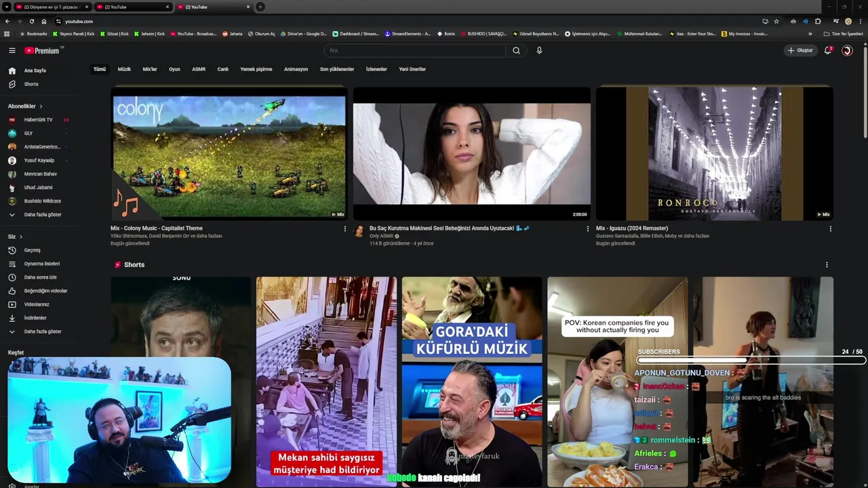View site information icon beside youtube.com
Image resolution: width=868 pixels, height=488 pixels.
(58, 21)
